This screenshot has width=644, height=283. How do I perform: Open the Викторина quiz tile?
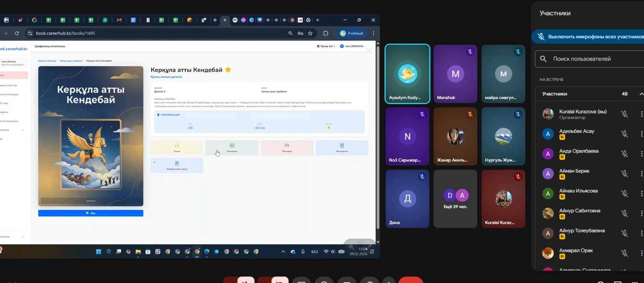(342, 148)
